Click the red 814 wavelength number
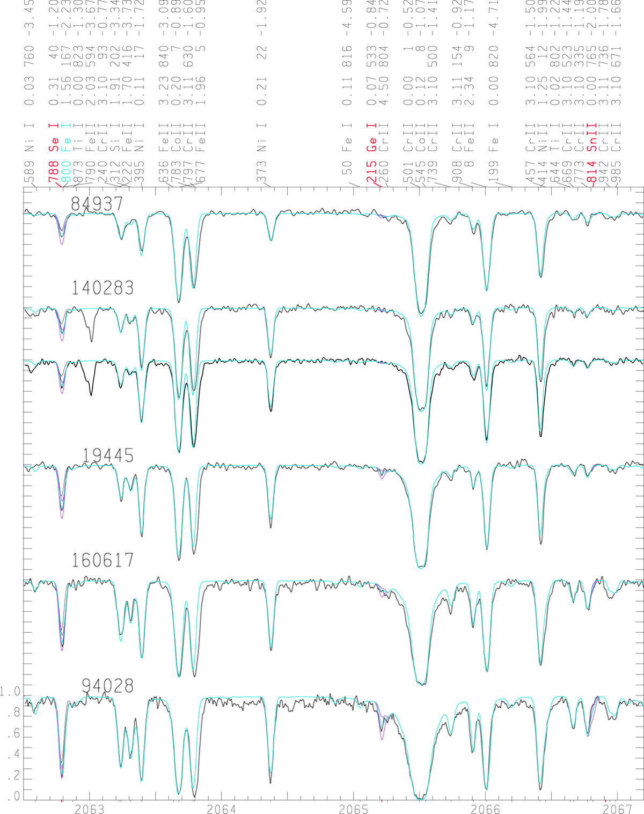 click(592, 172)
